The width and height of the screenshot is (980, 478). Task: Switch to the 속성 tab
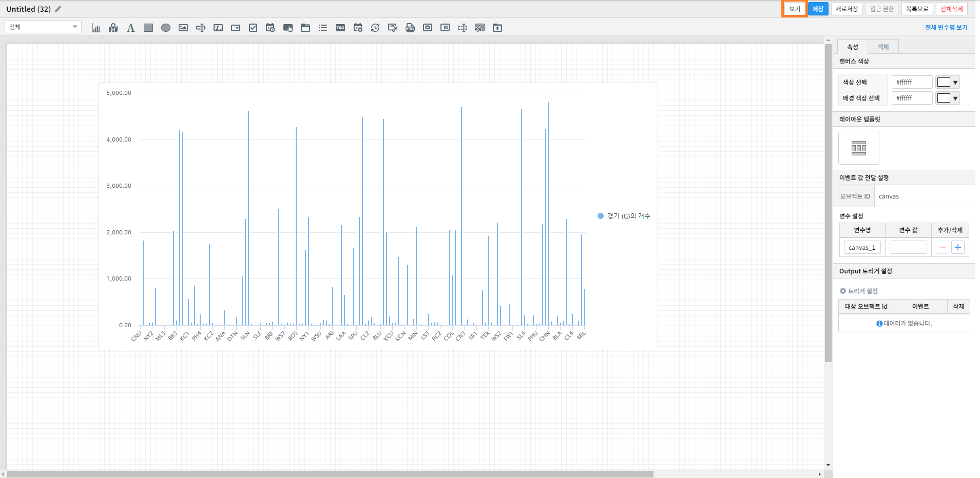[852, 47]
